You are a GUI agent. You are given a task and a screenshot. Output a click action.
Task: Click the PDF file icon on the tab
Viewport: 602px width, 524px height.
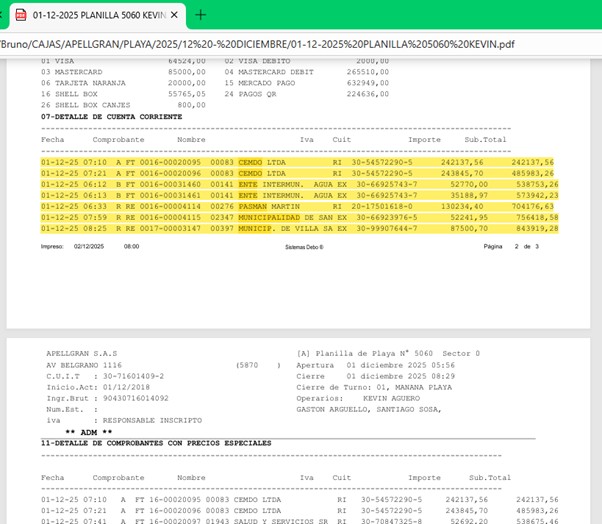coord(20,15)
